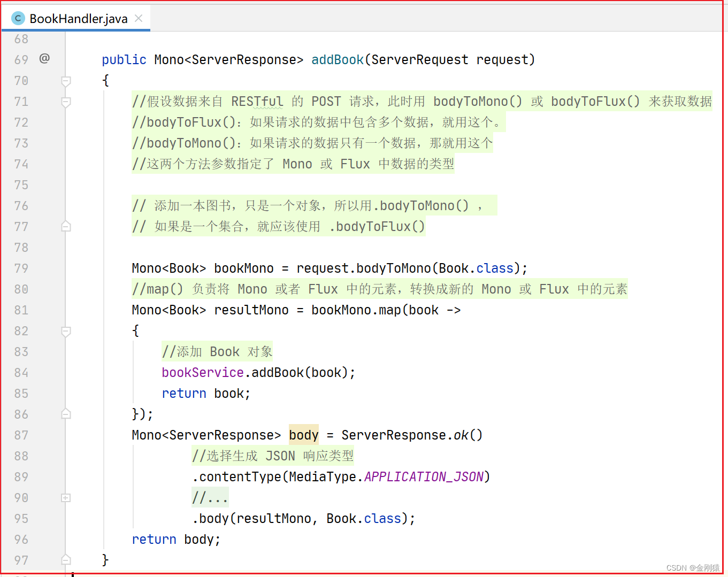
Task: Click the ServerRequest parameter type
Action: (420, 60)
